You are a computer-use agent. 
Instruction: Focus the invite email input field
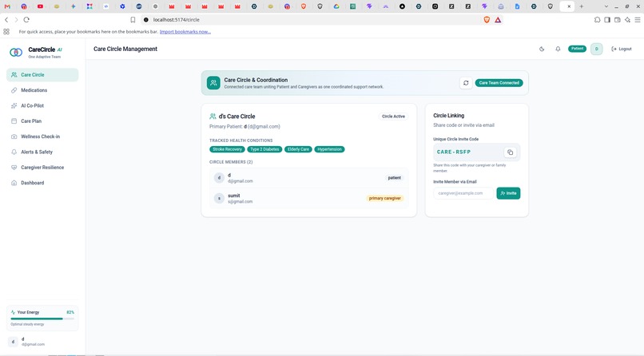point(463,193)
